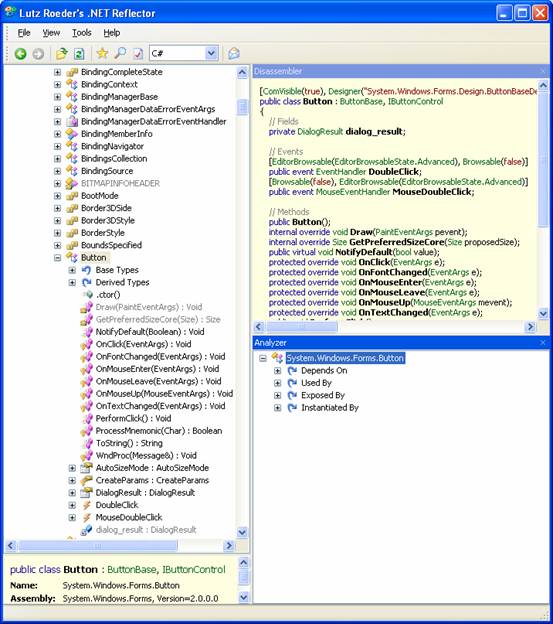Expand the CreateParams property node

tap(72, 480)
